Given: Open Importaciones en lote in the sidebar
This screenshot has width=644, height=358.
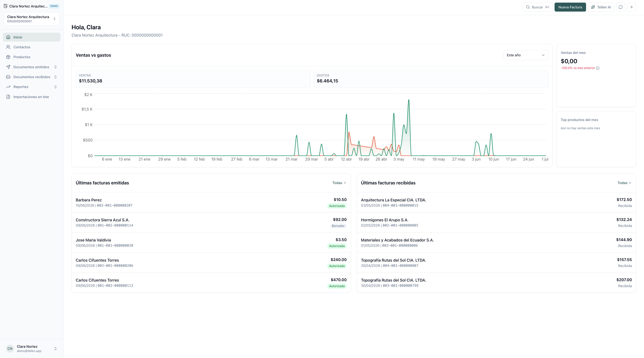Looking at the screenshot, I should click(31, 97).
